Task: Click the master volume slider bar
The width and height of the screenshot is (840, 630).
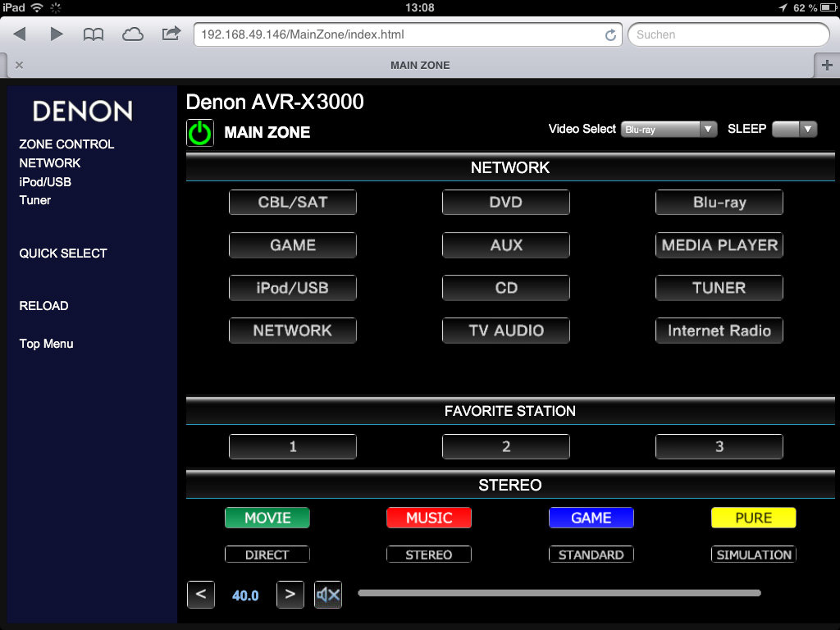Action: [x=559, y=593]
